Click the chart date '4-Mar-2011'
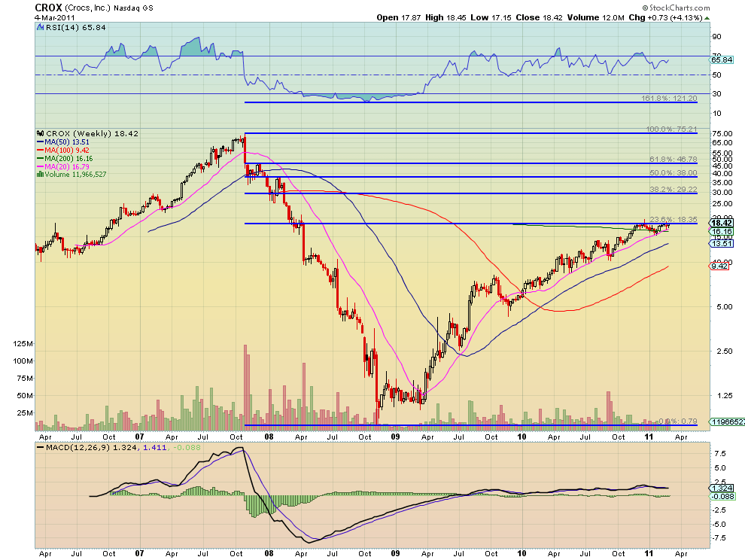Image resolution: width=745 pixels, height=560 pixels. tap(55, 17)
